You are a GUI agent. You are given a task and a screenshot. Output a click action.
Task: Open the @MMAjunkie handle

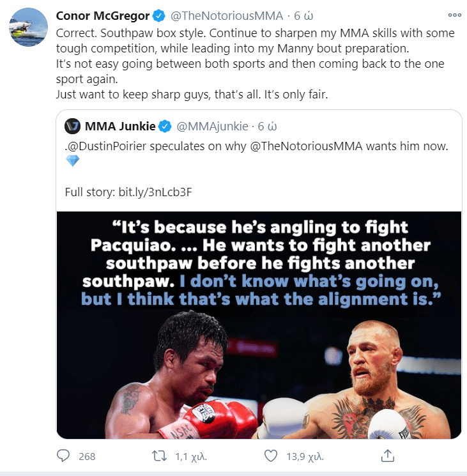point(212,127)
